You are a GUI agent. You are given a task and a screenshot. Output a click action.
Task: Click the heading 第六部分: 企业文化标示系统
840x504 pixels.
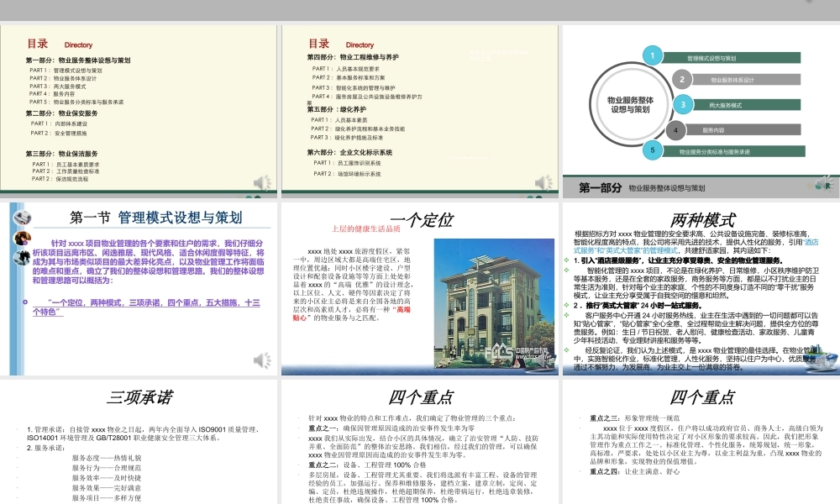[x=349, y=152]
